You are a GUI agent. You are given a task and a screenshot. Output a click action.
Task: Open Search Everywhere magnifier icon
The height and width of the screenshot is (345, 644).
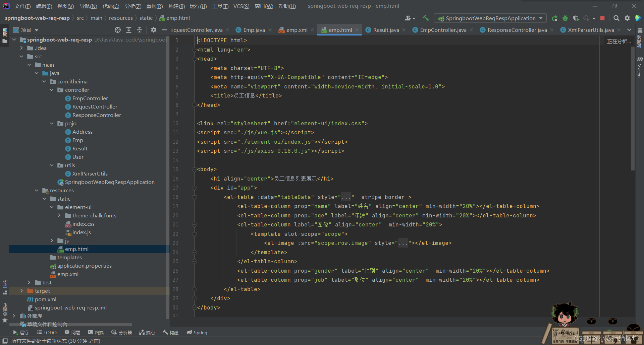616,18
